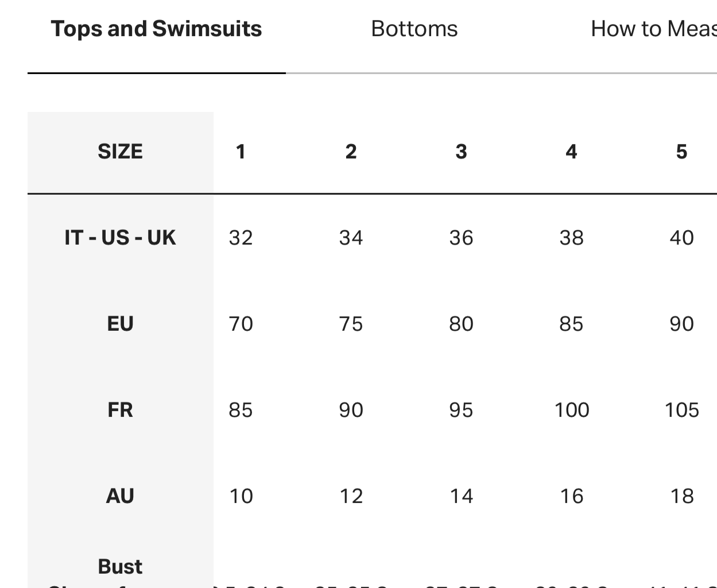Click size column header 4

click(x=571, y=152)
